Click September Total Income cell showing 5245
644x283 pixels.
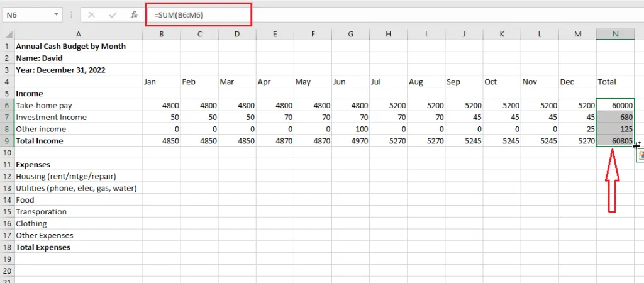click(x=464, y=141)
